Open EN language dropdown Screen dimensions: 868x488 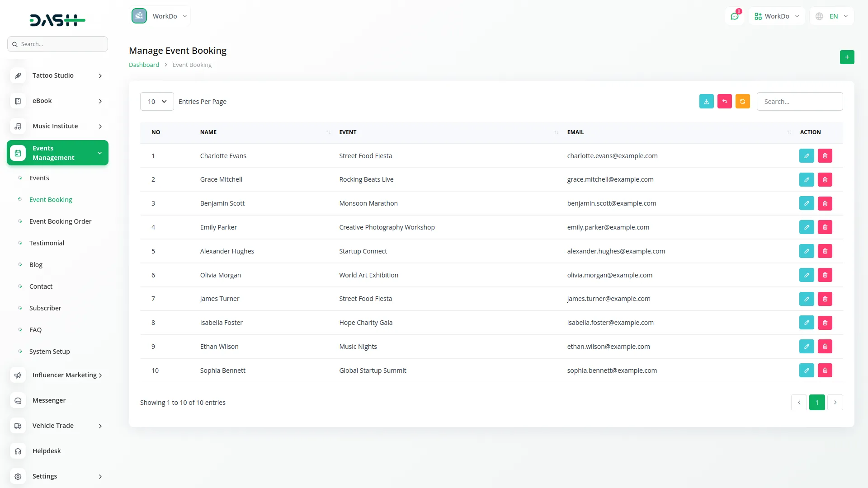click(x=832, y=16)
